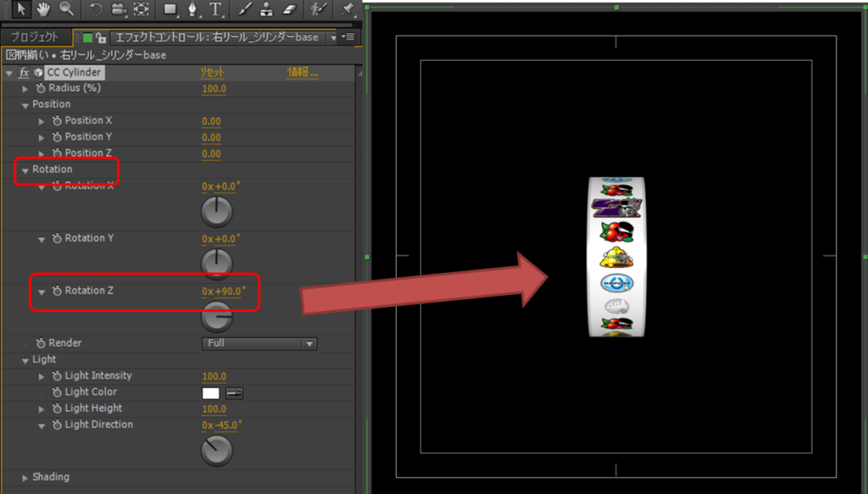Viewport: 868px width, 494px height.
Task: Click the Rotation Y value 0x+0.0°
Action: tap(221, 239)
